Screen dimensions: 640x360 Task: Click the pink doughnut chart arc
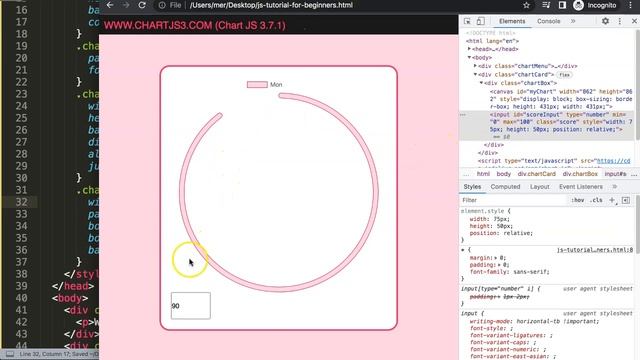[x=376, y=192]
